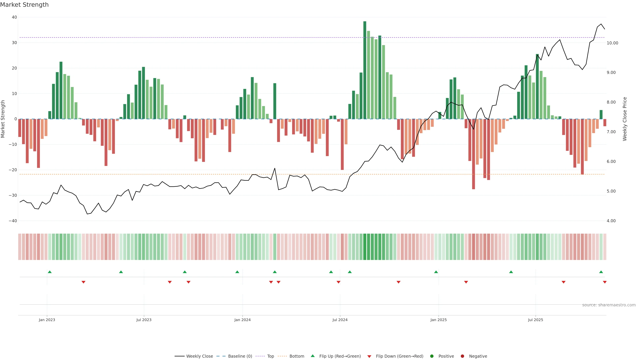Click the green flip-up triangle just after Jul 2024
This screenshot has width=644, height=362.
[x=350, y=272]
